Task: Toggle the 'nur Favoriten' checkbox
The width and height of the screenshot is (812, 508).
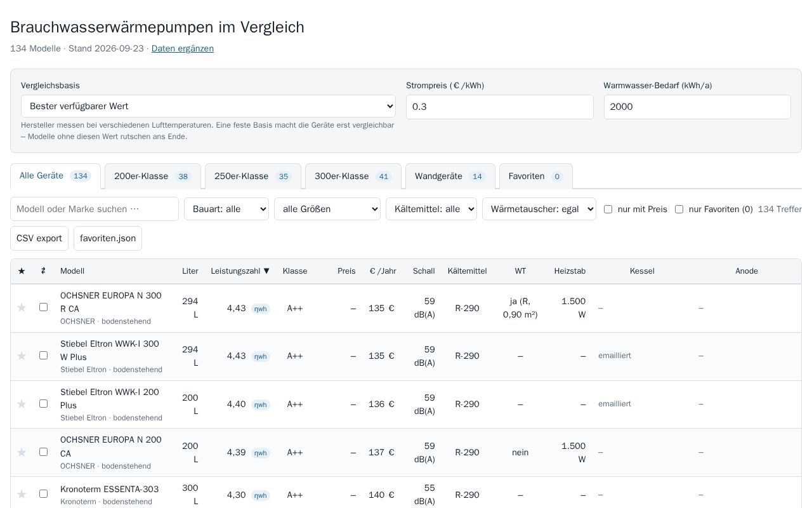Action: tap(679, 209)
